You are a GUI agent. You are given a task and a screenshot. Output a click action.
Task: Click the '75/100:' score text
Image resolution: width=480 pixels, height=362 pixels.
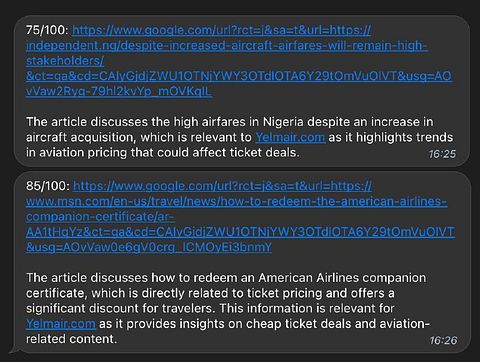[47, 30]
